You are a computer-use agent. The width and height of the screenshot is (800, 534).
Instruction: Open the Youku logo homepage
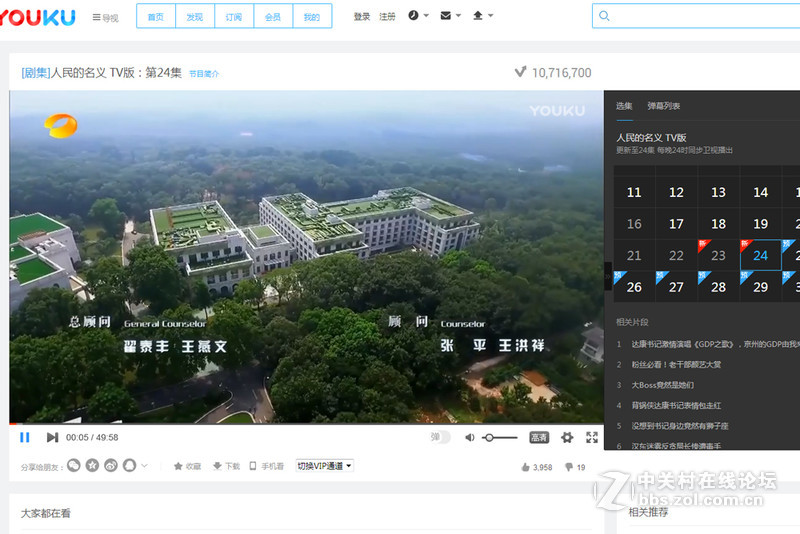tap(38, 17)
